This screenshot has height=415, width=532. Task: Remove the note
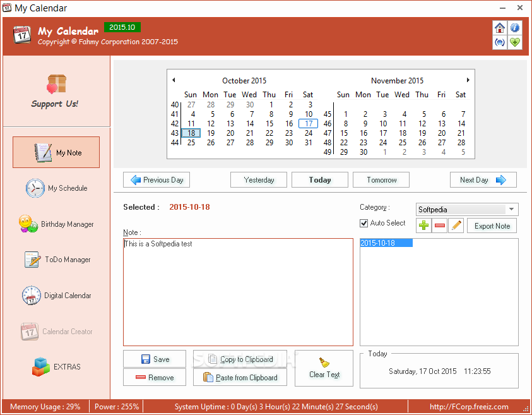(x=155, y=377)
